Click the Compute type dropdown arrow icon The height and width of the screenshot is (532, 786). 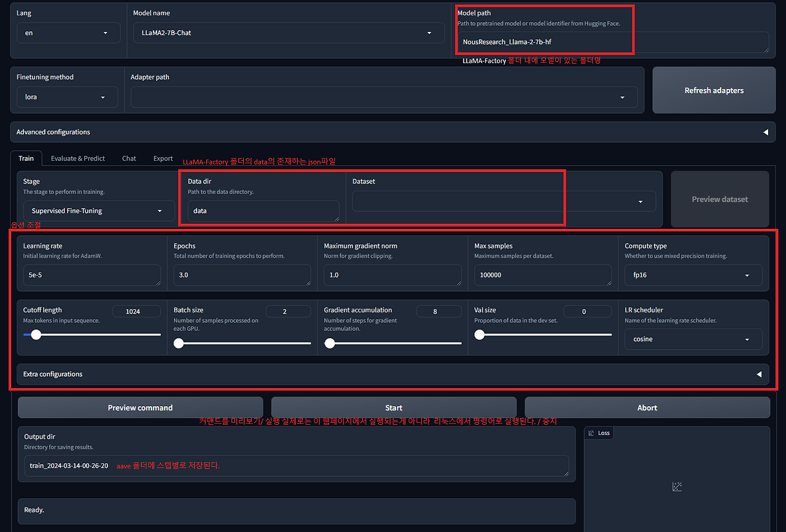(x=747, y=276)
